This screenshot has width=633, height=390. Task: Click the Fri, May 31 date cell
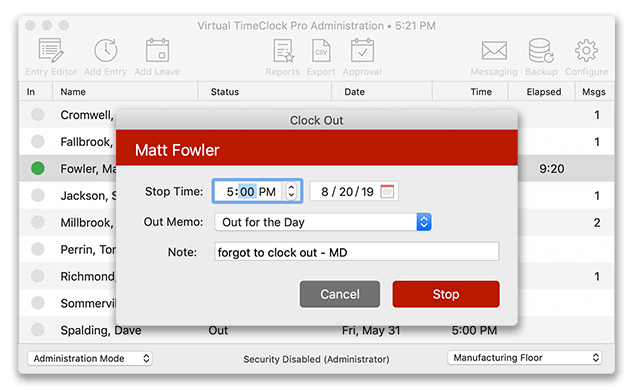coord(371,331)
